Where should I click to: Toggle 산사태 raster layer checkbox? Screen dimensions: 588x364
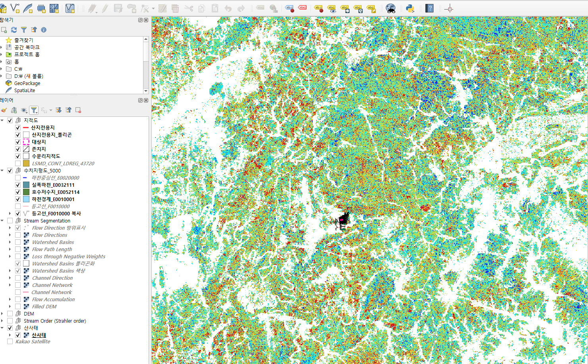[x=18, y=335]
